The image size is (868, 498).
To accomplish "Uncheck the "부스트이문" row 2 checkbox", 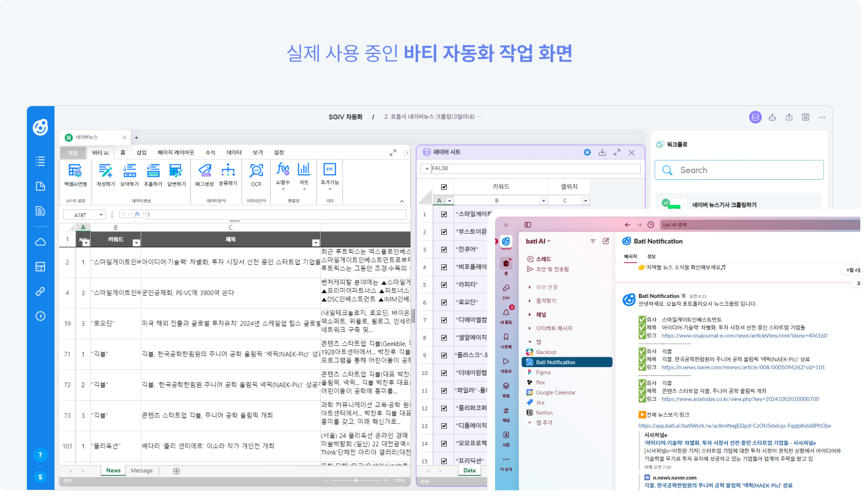I will pos(444,232).
